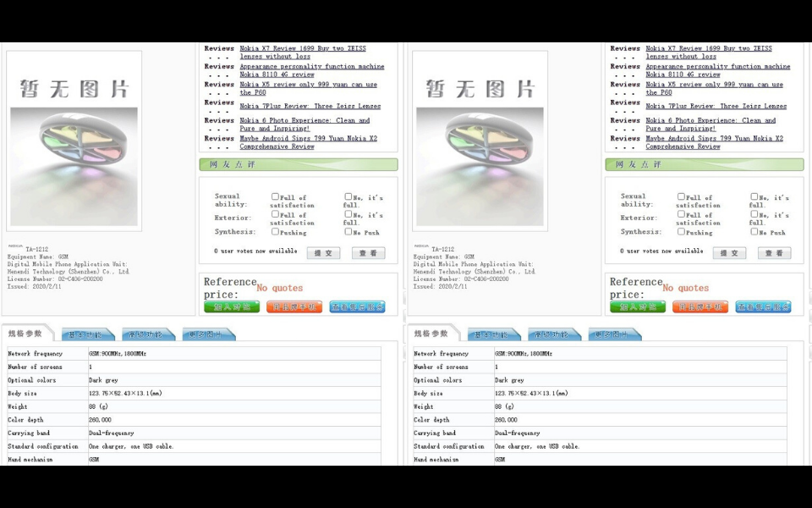Open 'Nokia 6 Photo Experience' link in left copy
Screen dimensions: 812x508
(304, 124)
